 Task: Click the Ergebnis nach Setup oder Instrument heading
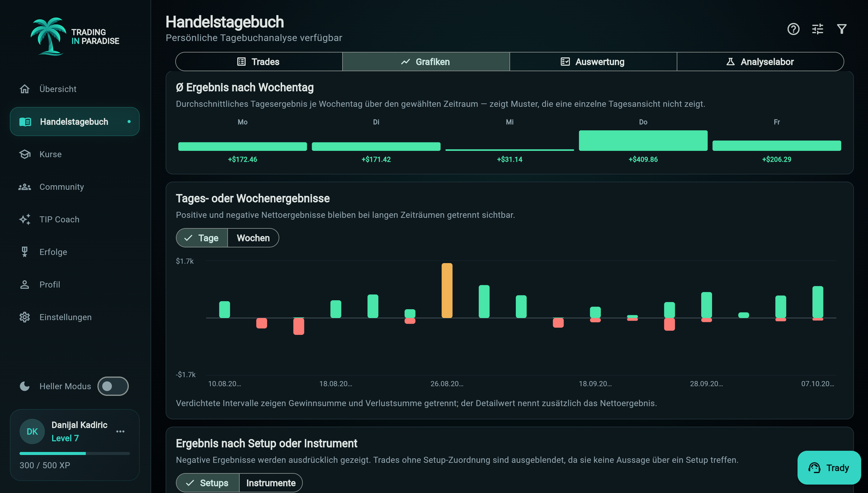(x=266, y=443)
